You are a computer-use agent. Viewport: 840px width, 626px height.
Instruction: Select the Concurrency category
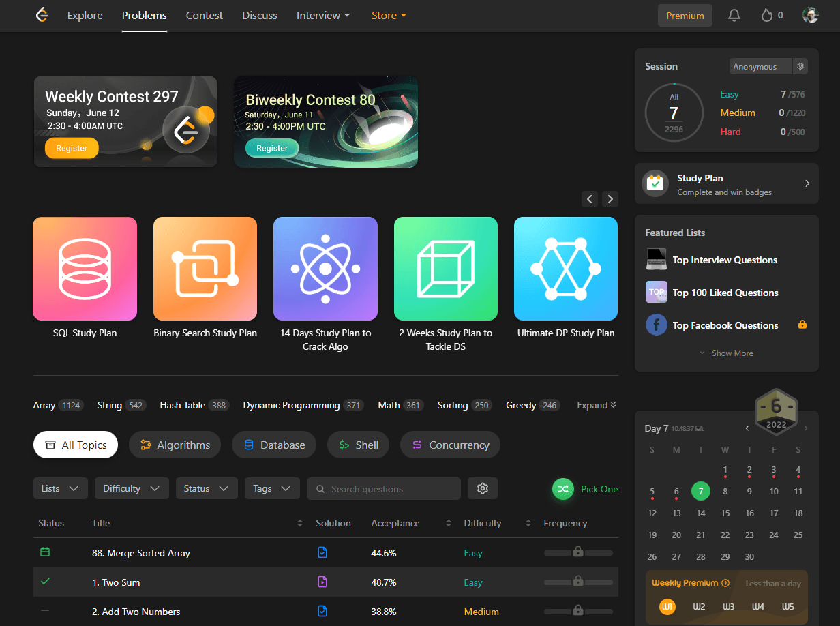click(450, 445)
